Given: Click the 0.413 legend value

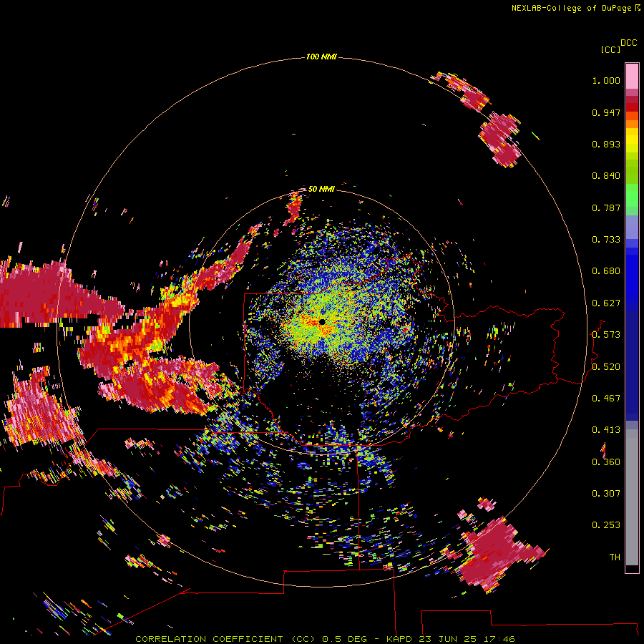Looking at the screenshot, I should pos(606,430).
